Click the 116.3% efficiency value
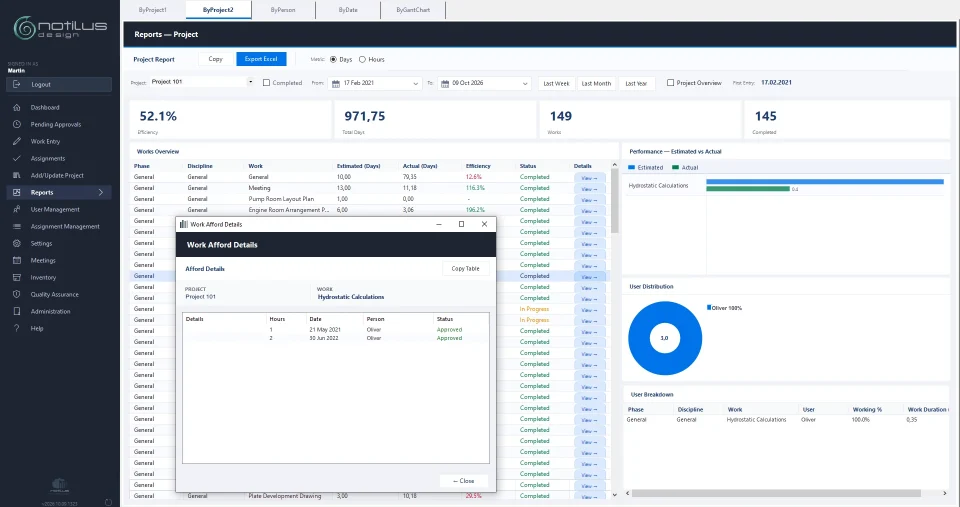The image size is (960, 507). 474,188
